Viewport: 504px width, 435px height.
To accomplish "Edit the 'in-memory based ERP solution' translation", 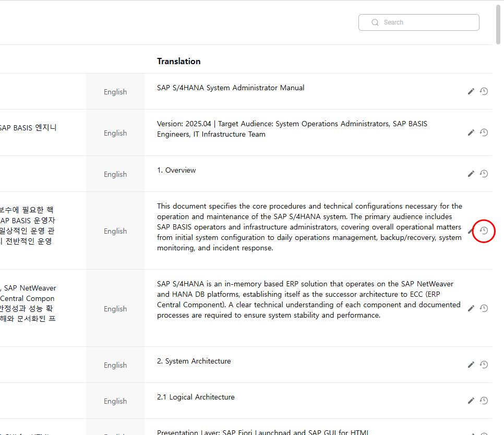I will coord(471,309).
